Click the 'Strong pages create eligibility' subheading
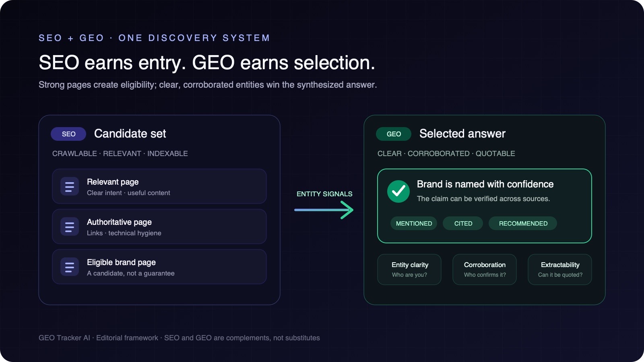 (208, 85)
